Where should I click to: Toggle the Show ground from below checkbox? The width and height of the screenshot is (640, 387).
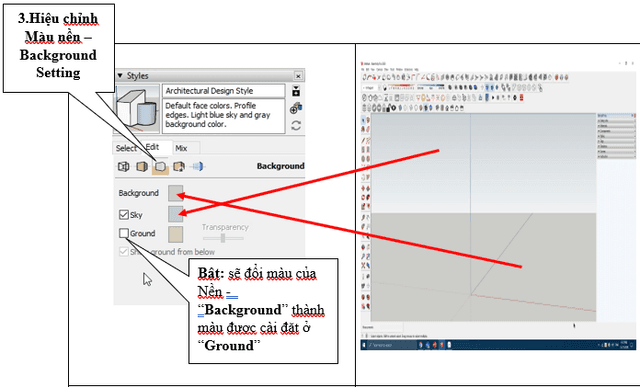[x=124, y=251]
